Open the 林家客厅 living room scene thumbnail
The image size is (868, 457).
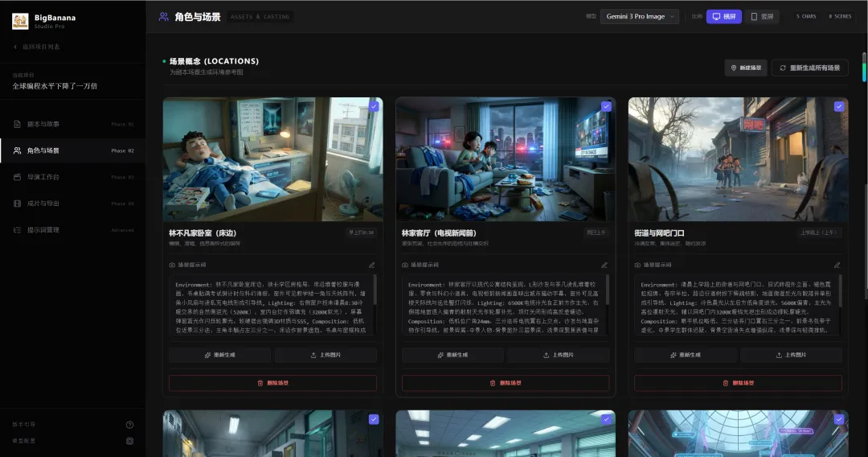coord(506,159)
